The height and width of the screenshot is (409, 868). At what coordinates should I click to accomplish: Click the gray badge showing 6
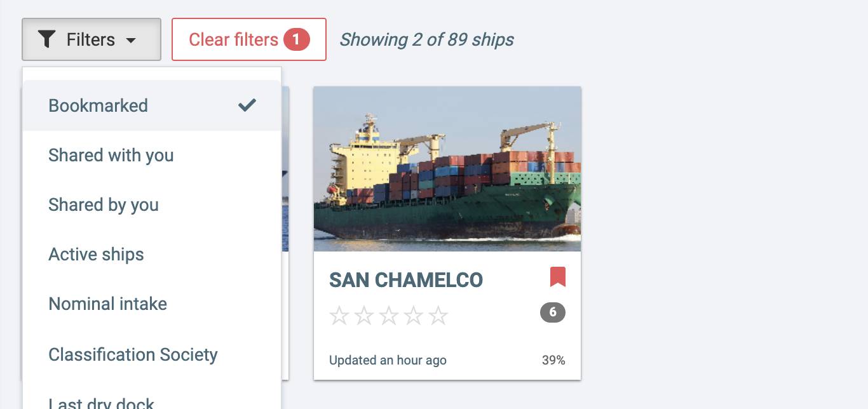click(553, 312)
